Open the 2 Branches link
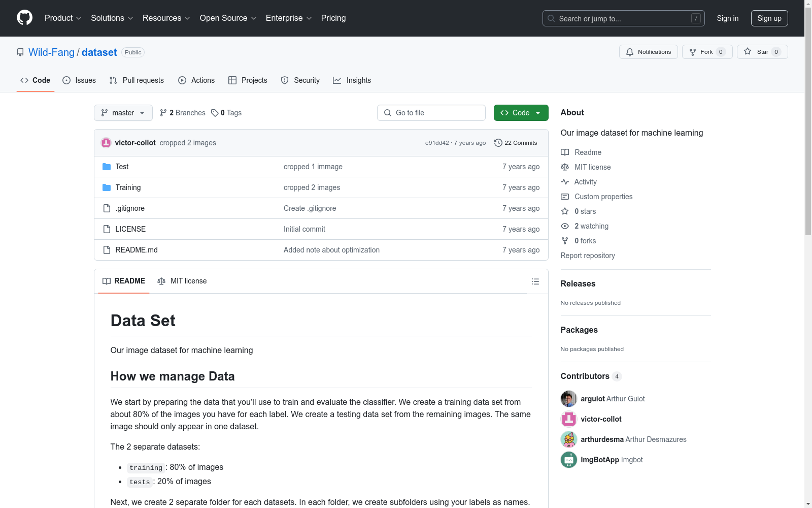 (x=183, y=113)
